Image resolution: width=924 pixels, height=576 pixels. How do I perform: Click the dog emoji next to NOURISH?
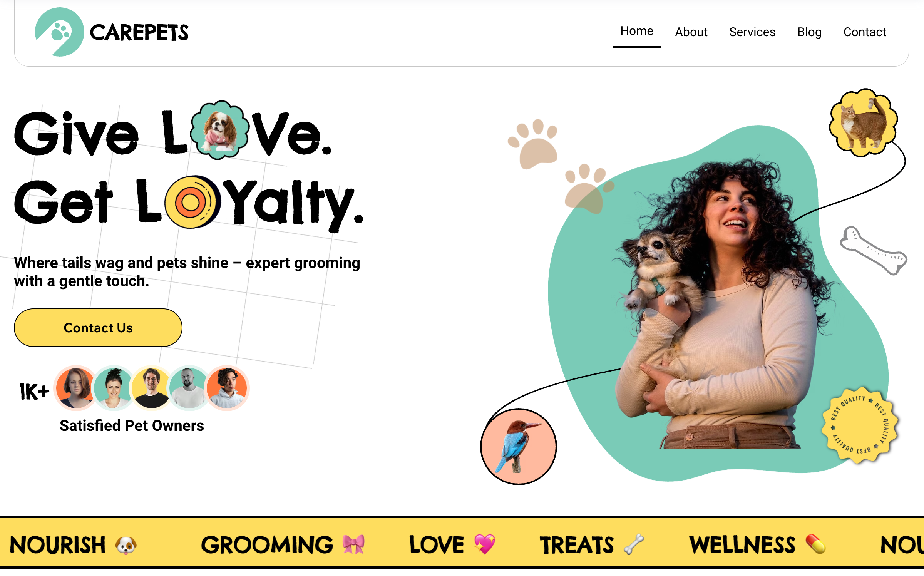(126, 545)
